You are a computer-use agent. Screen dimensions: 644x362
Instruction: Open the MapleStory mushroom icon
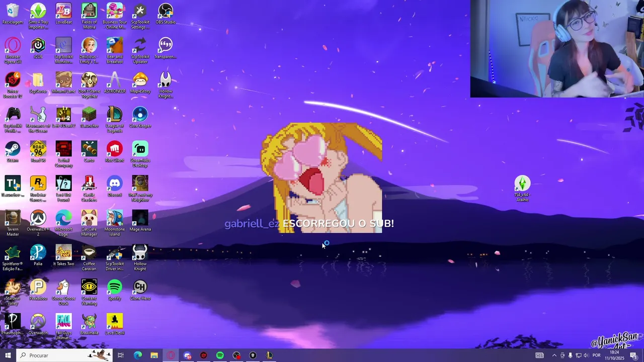click(x=140, y=83)
